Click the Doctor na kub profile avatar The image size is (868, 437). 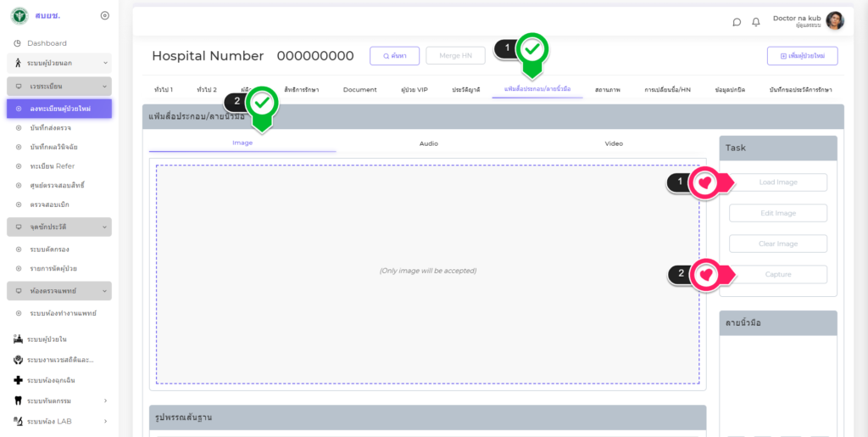[x=835, y=21]
